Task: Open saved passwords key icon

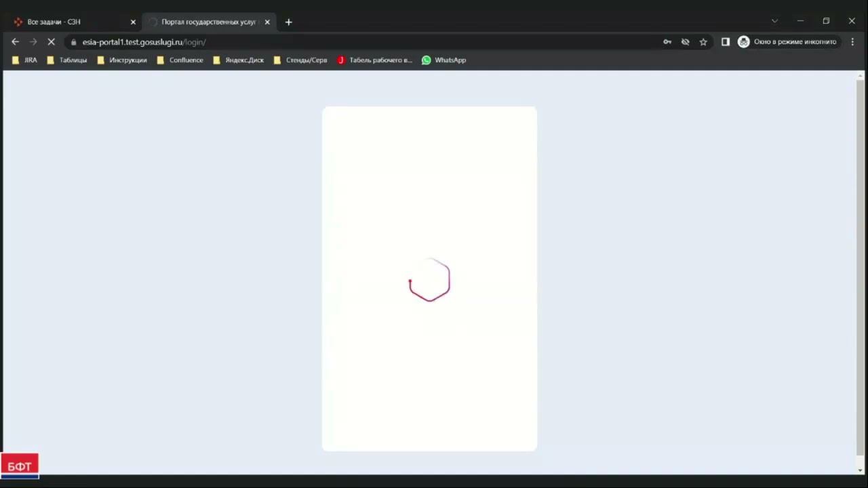Action: pyautogui.click(x=667, y=42)
